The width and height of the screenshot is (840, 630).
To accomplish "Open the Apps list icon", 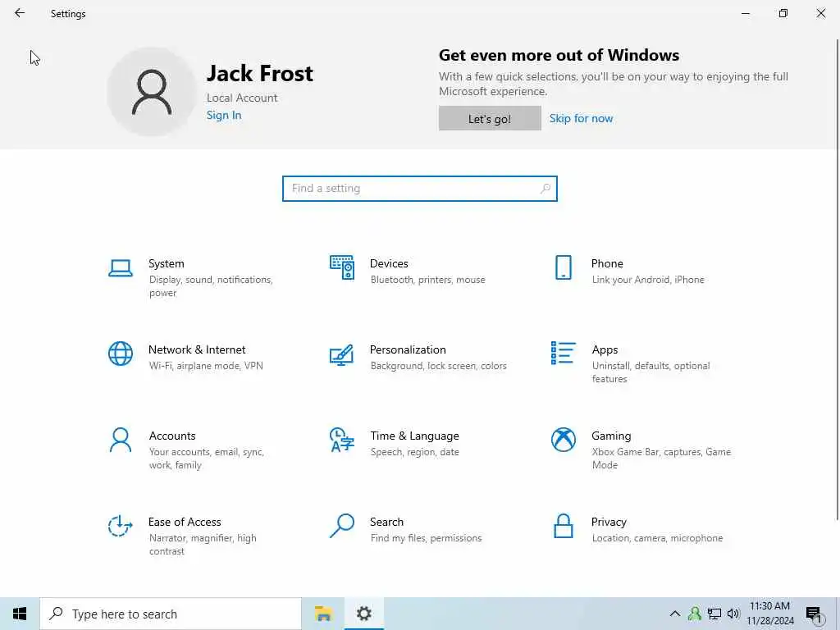I will 563,353.
